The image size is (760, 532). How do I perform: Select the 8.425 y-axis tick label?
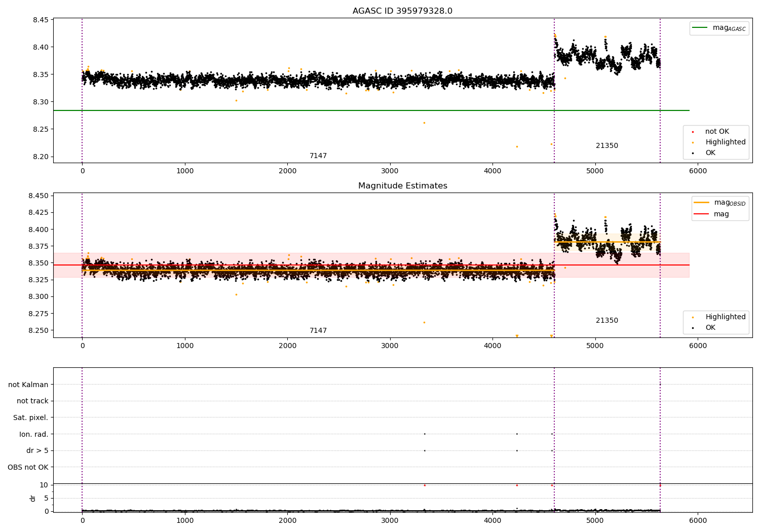39,213
